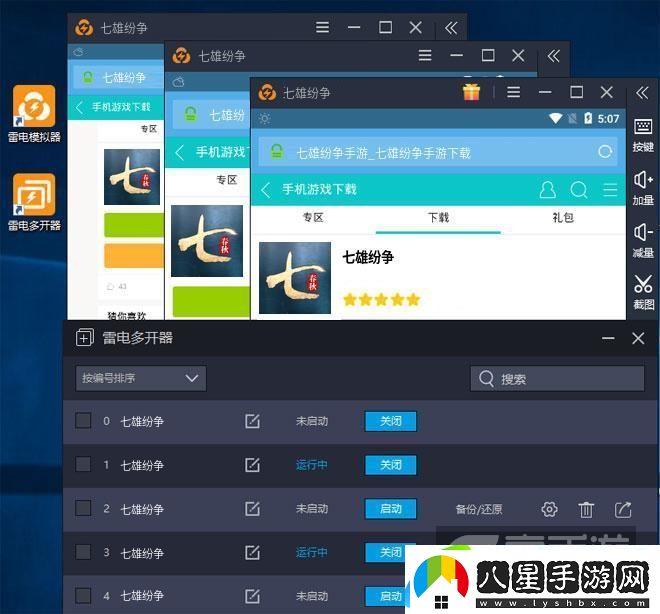Screen dimensions: 660x614
Task: Click 专区 tab in rearmost emulator window
Action: tap(149, 129)
